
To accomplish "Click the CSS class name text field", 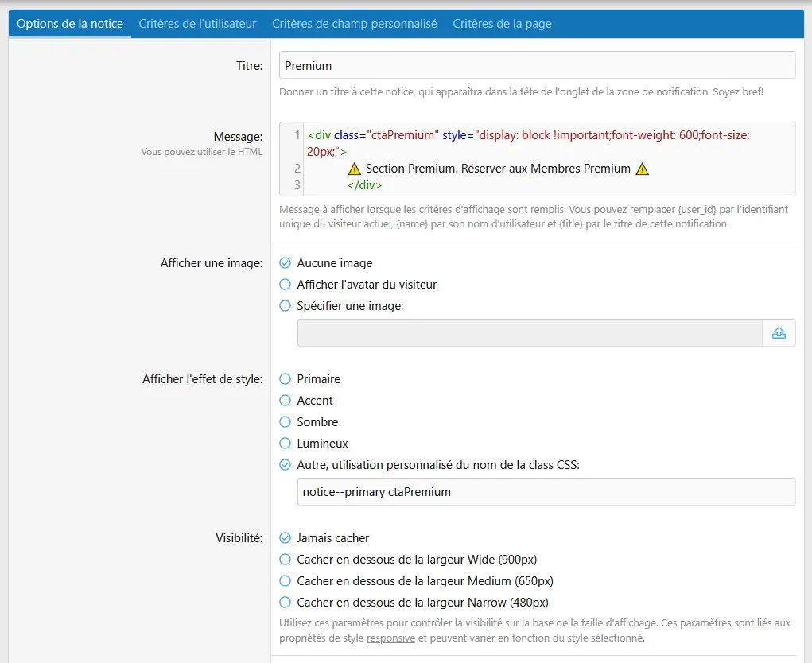I will (546, 492).
